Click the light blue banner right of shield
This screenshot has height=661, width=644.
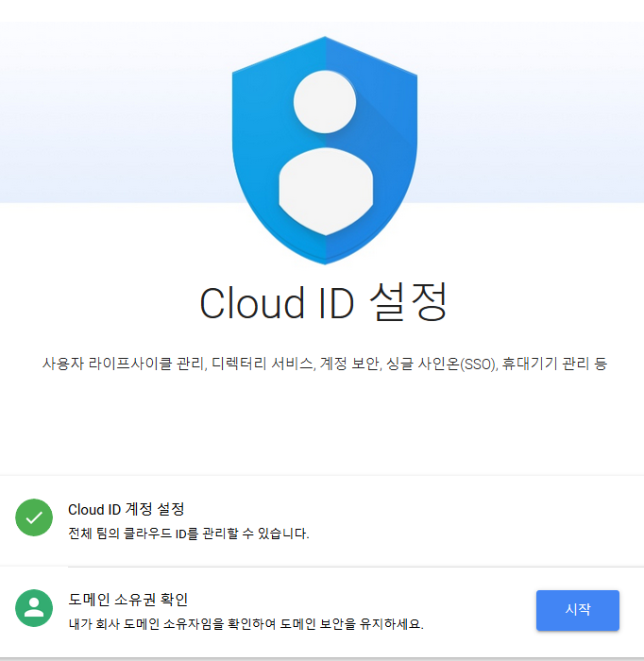point(531,112)
